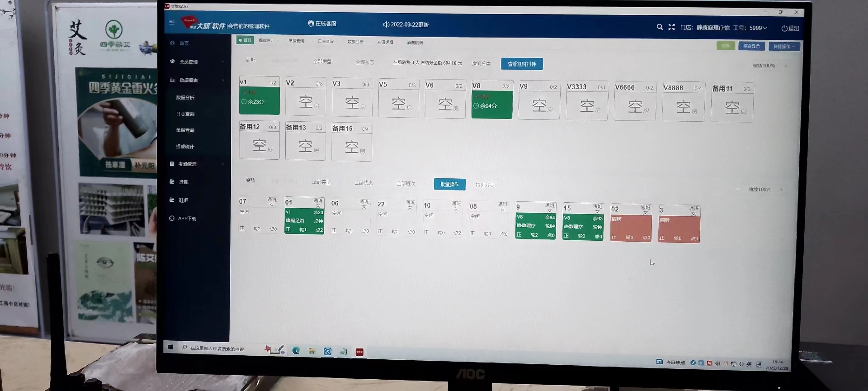Click the 综合显示 button
The height and width of the screenshot is (391, 868).
click(751, 46)
